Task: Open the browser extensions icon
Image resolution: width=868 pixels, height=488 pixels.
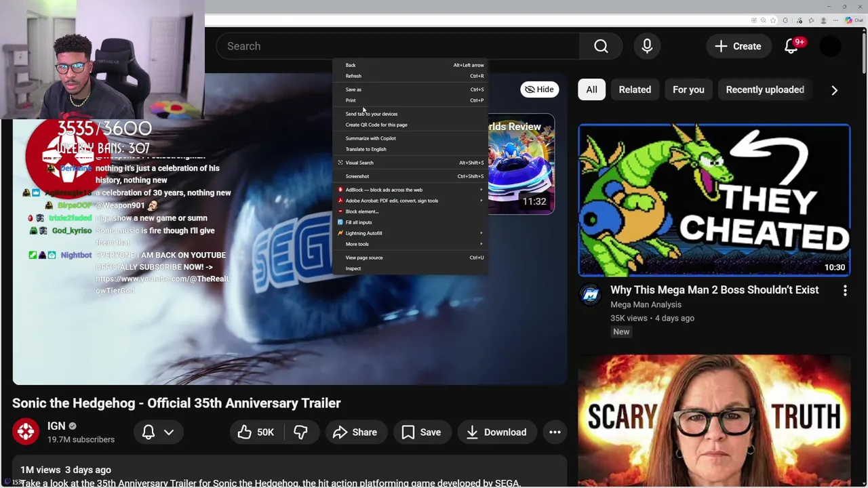Action: tap(785, 20)
